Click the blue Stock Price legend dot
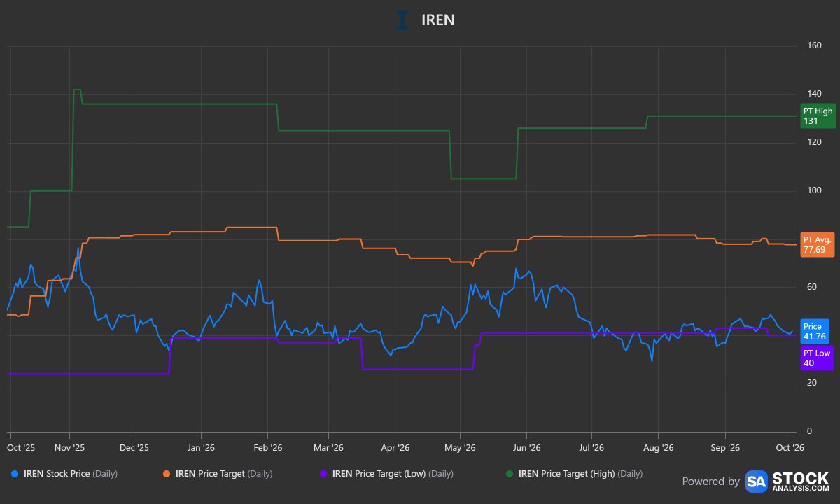Image resolution: width=840 pixels, height=504 pixels. [15, 475]
